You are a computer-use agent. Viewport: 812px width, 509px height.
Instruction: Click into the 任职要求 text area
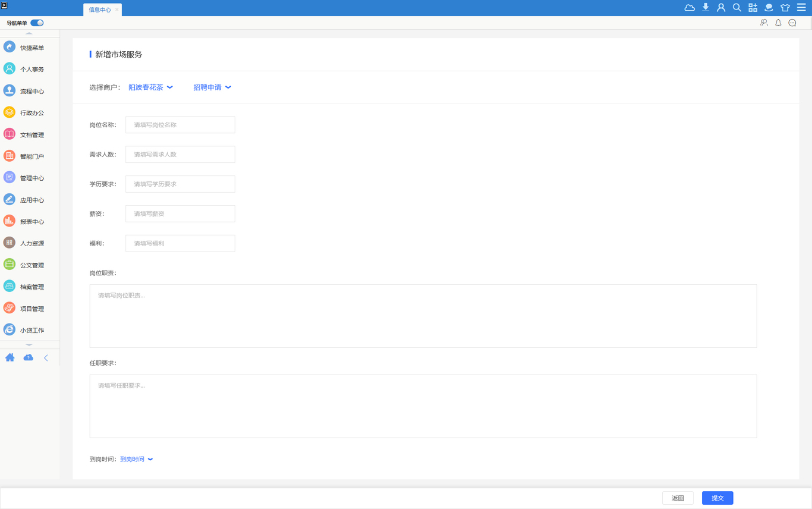coord(423,406)
